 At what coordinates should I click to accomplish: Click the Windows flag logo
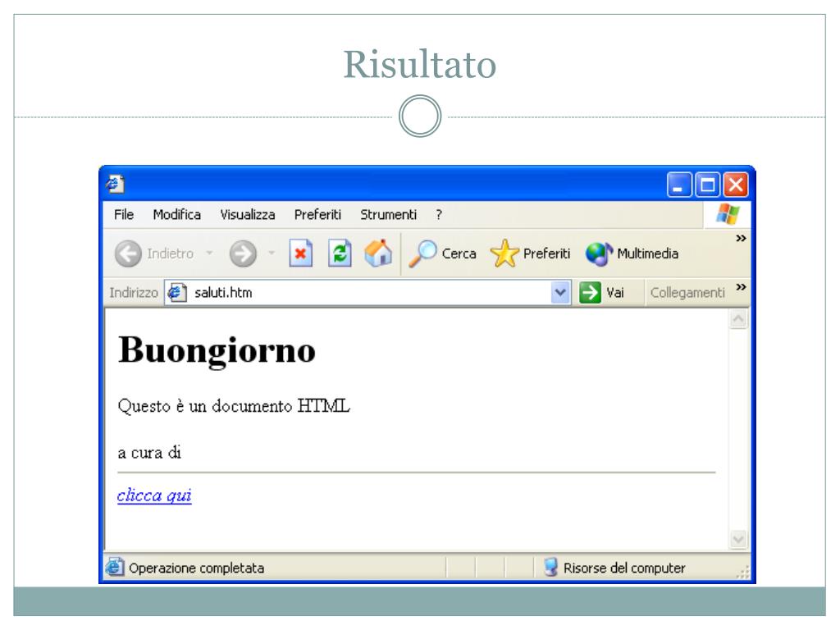(728, 214)
